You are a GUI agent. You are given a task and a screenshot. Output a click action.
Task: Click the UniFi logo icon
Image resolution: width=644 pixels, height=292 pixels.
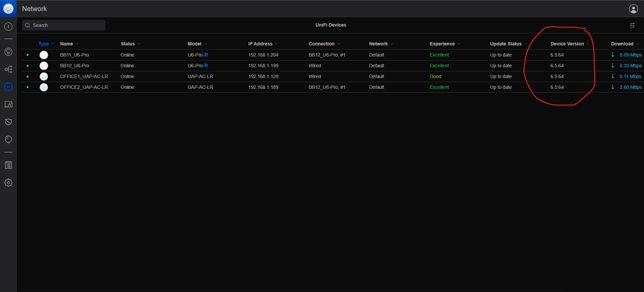(x=8, y=8)
